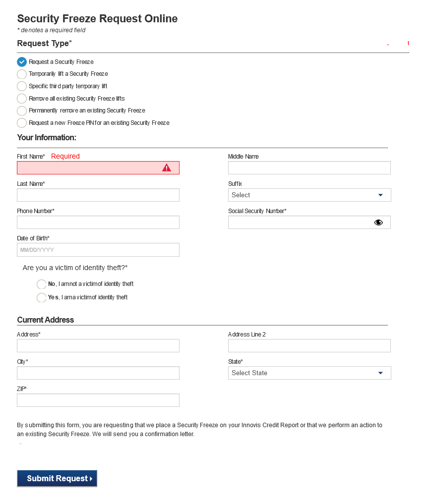Open the Suffix Select dropdown

pos(309,195)
